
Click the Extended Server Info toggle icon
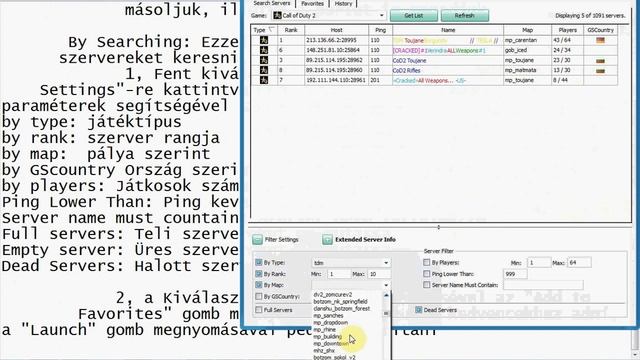click(327, 240)
